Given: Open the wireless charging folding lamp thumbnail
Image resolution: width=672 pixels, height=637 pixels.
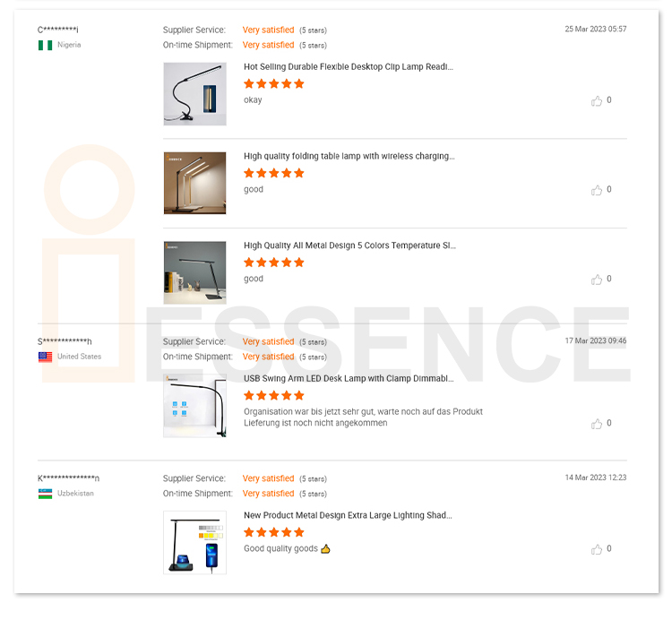Looking at the screenshot, I should pos(194,183).
